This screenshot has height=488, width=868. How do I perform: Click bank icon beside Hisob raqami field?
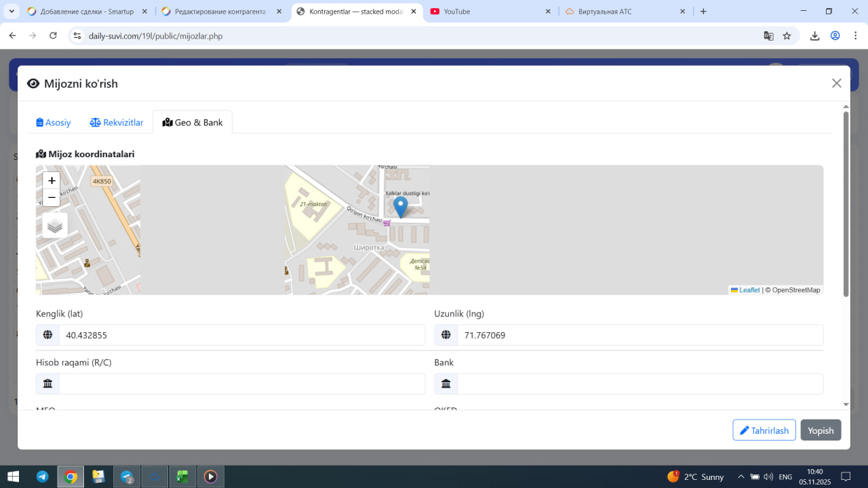coord(47,384)
